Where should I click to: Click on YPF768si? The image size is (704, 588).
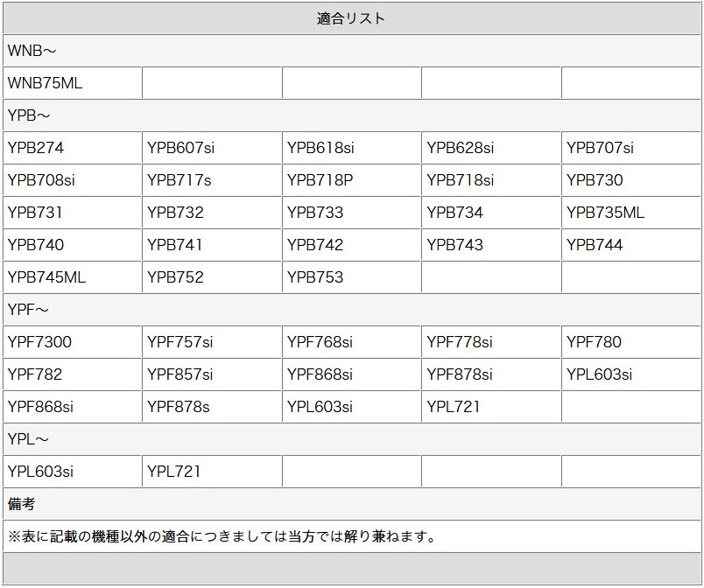click(x=351, y=342)
